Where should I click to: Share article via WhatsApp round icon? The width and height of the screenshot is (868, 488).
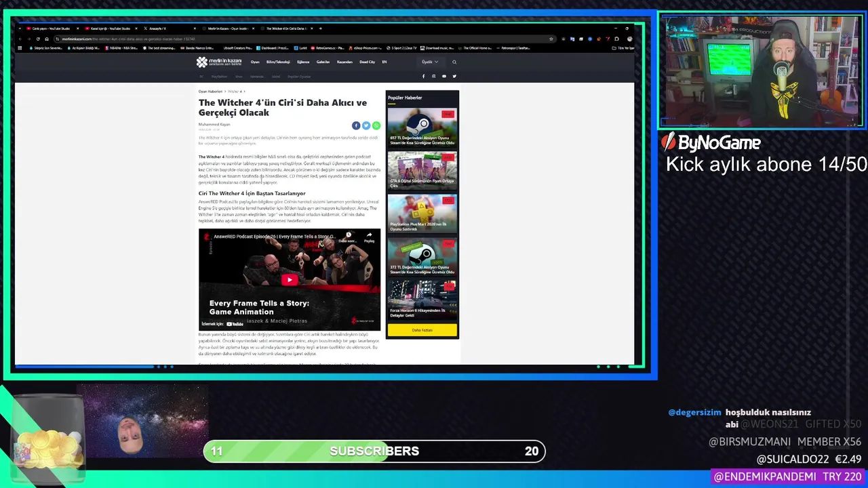point(376,125)
